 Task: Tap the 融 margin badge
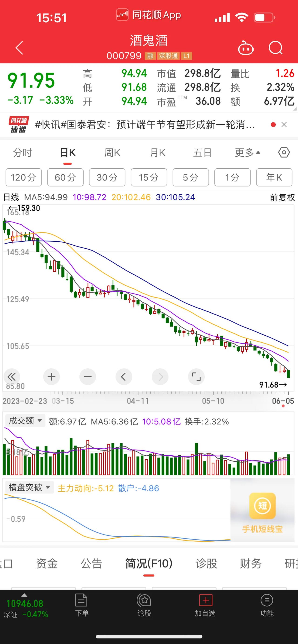click(150, 56)
